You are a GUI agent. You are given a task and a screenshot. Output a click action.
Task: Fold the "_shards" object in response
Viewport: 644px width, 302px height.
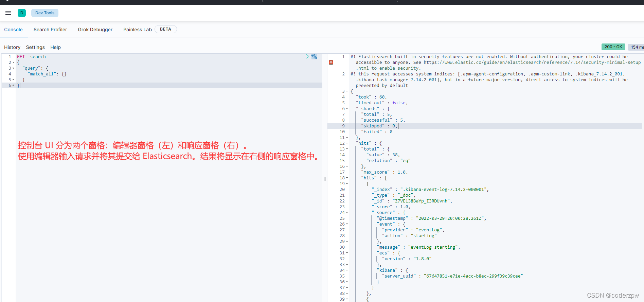[x=347, y=109]
